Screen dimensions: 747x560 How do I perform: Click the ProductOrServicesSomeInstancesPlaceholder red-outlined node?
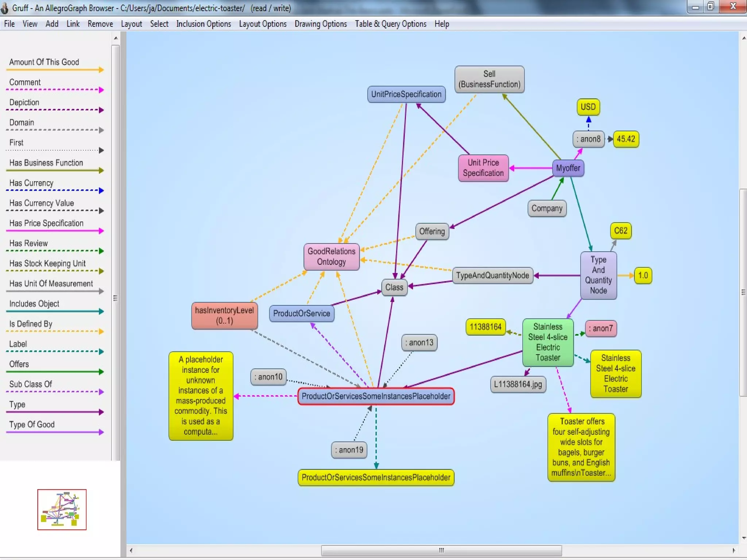tap(376, 396)
